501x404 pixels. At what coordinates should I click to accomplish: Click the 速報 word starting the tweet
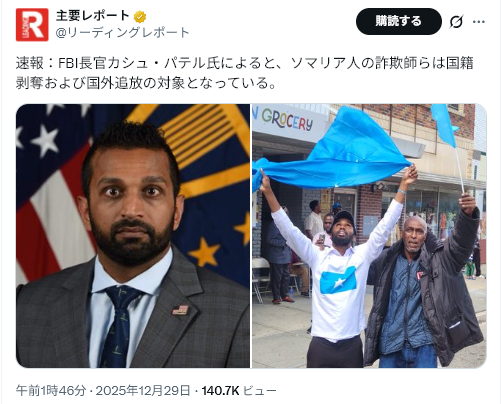[29, 63]
